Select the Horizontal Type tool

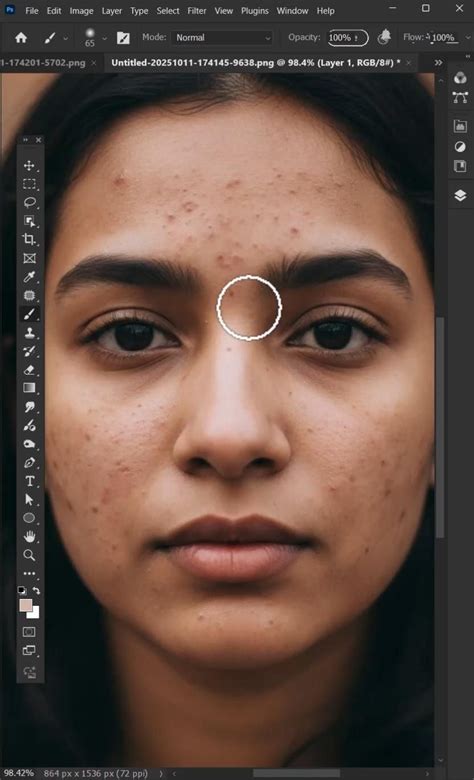pyautogui.click(x=29, y=481)
